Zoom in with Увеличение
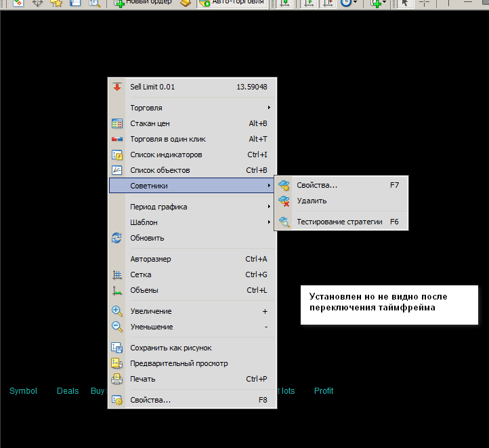The width and height of the screenshot is (489, 448). tap(192, 311)
